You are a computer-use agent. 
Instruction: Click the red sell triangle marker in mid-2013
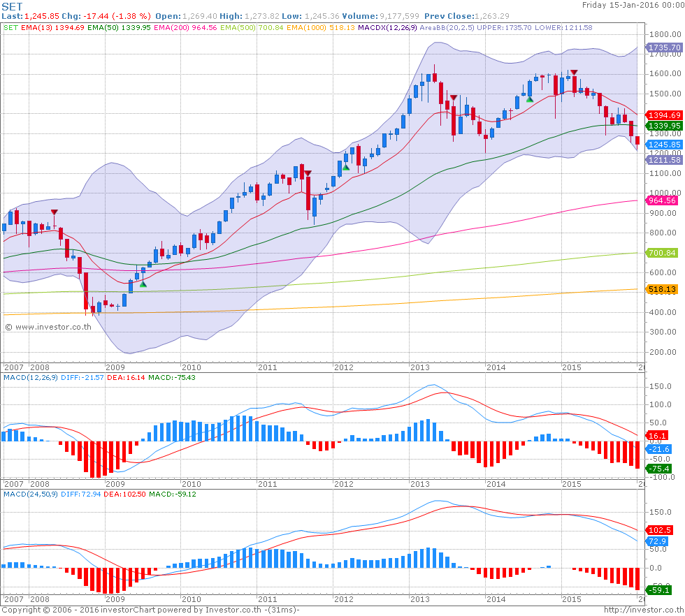pyautogui.click(x=454, y=98)
